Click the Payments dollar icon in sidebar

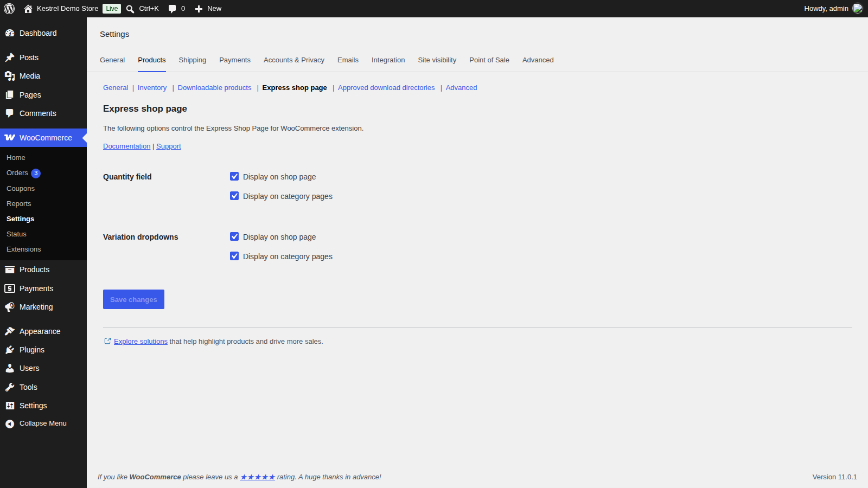[x=10, y=288]
